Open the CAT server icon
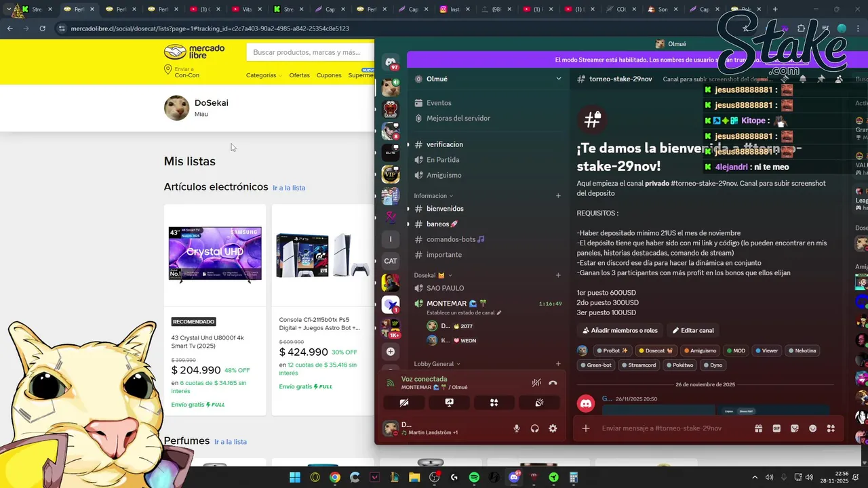This screenshot has width=868, height=488. 391,261
